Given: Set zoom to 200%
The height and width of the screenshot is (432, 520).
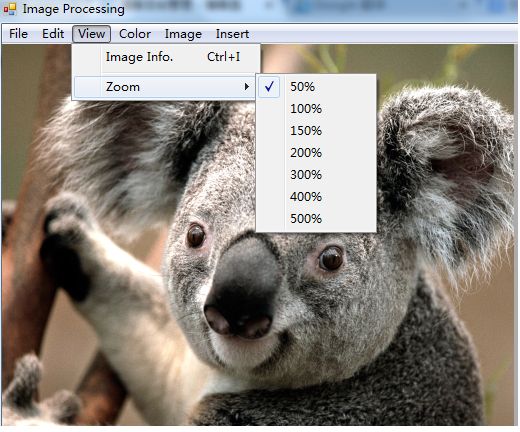Looking at the screenshot, I should coord(316,153).
